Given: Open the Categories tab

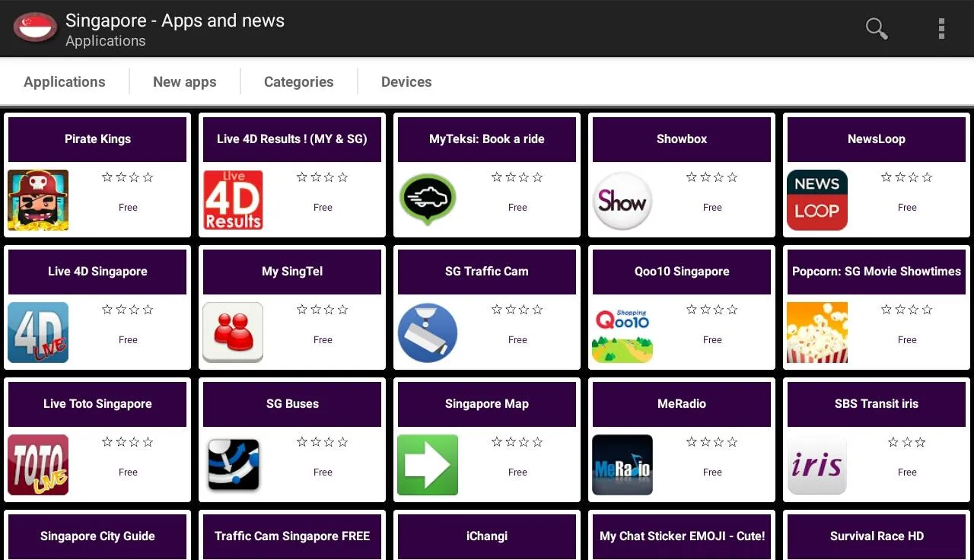Looking at the screenshot, I should tap(299, 81).
